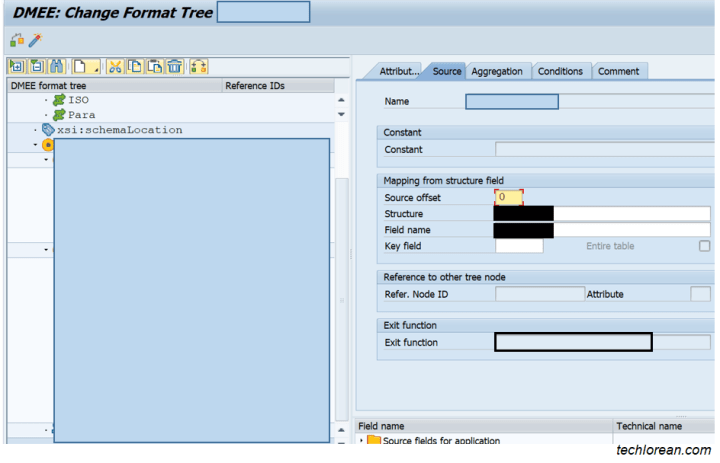Viewport: 720px width, 463px height.
Task: Click the expand subtree icon
Action: [17, 67]
